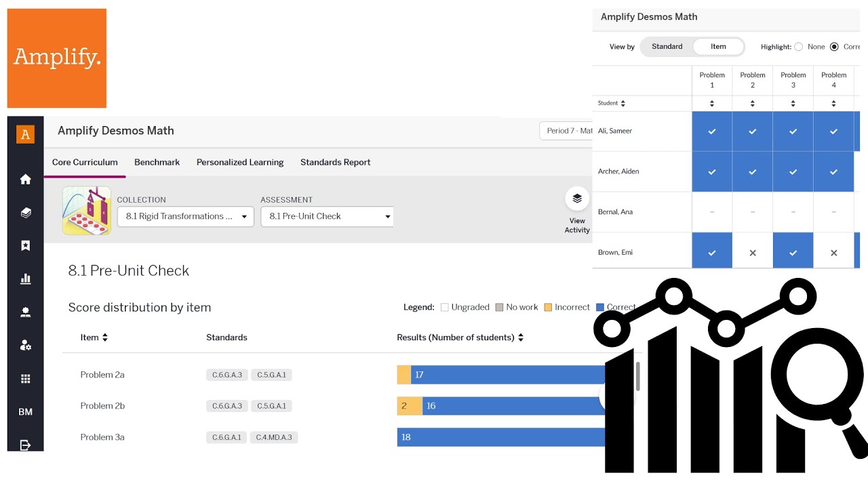Sort by the Item column arrows

click(104, 338)
